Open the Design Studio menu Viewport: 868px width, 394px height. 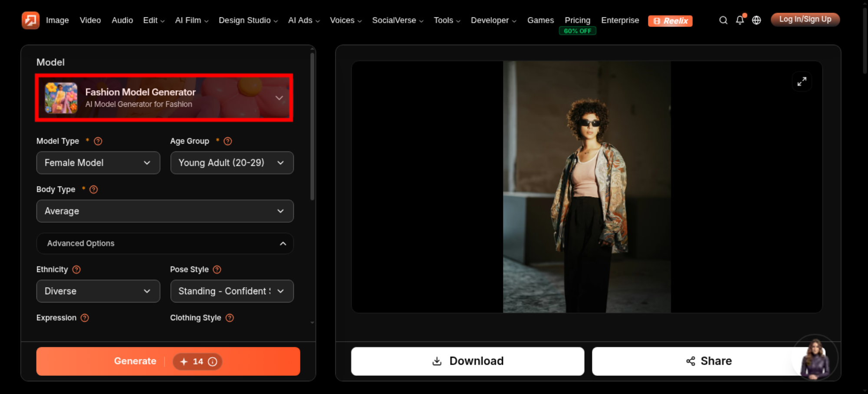pyautogui.click(x=248, y=20)
